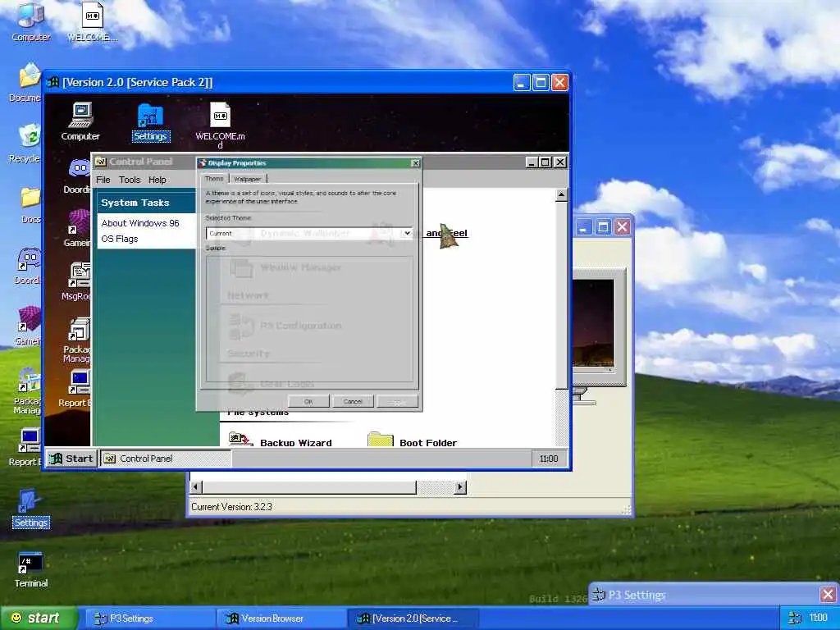
Task: Close the Control Panel window
Action: coord(559,162)
